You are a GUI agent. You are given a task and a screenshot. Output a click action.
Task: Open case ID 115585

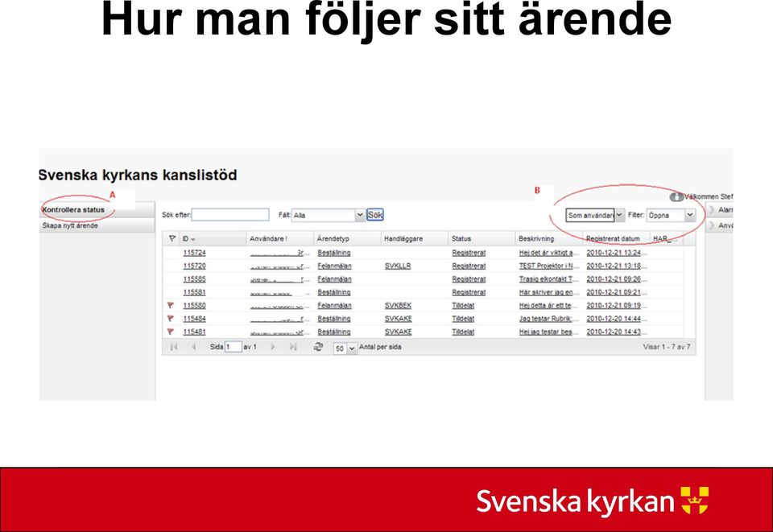pos(194,279)
